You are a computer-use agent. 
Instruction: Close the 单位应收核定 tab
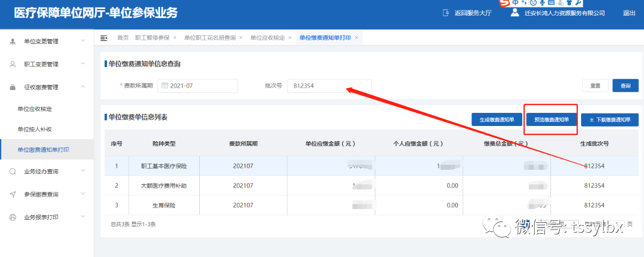pyautogui.click(x=290, y=38)
